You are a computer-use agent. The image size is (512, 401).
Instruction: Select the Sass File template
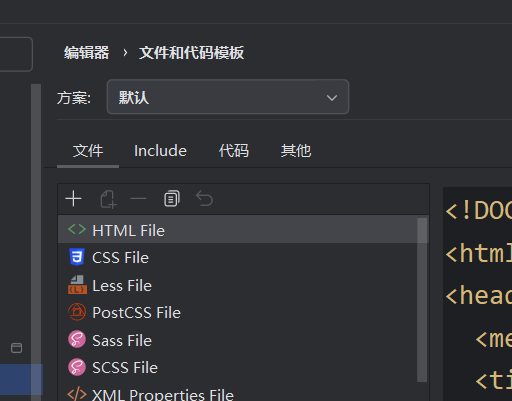coord(237,340)
